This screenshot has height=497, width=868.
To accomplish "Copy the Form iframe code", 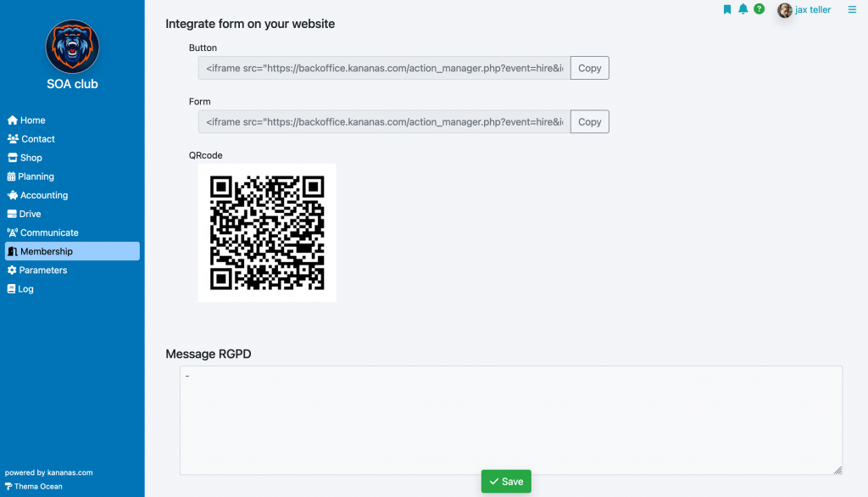I will coord(590,122).
